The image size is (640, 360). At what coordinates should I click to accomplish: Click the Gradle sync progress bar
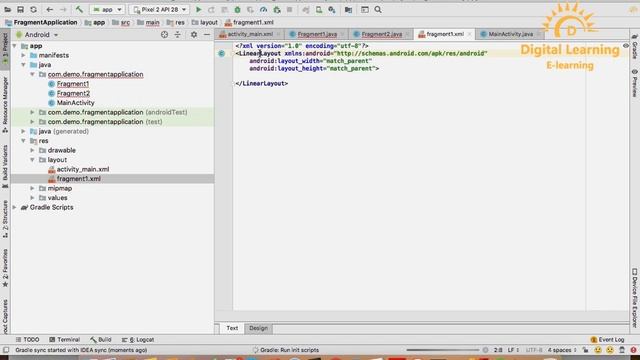click(x=442, y=350)
